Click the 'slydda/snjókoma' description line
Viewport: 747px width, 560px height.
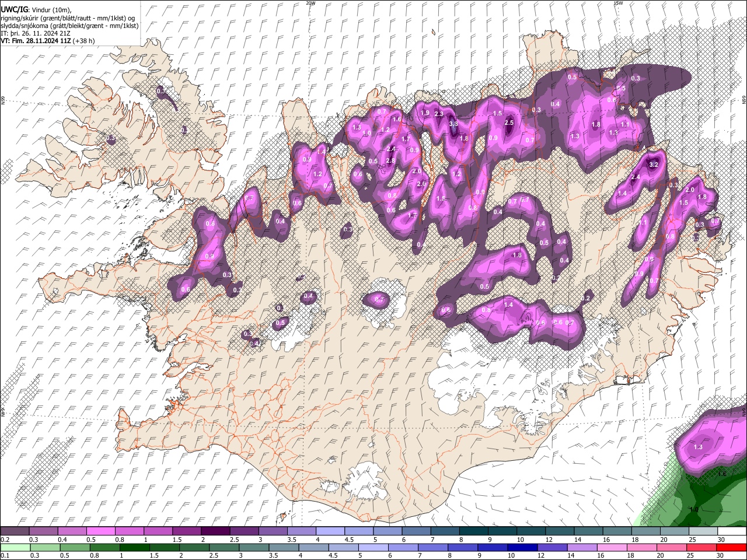pos(69,26)
